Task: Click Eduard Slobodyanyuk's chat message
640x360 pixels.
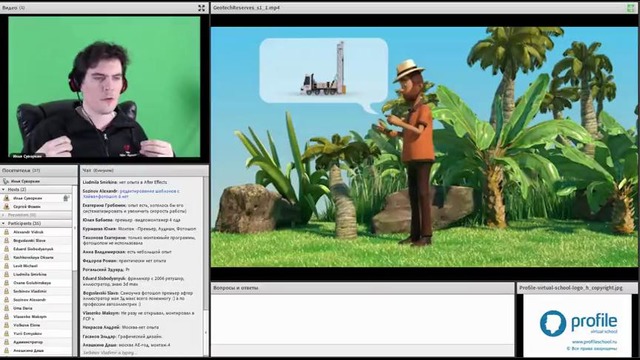Action: (x=133, y=281)
